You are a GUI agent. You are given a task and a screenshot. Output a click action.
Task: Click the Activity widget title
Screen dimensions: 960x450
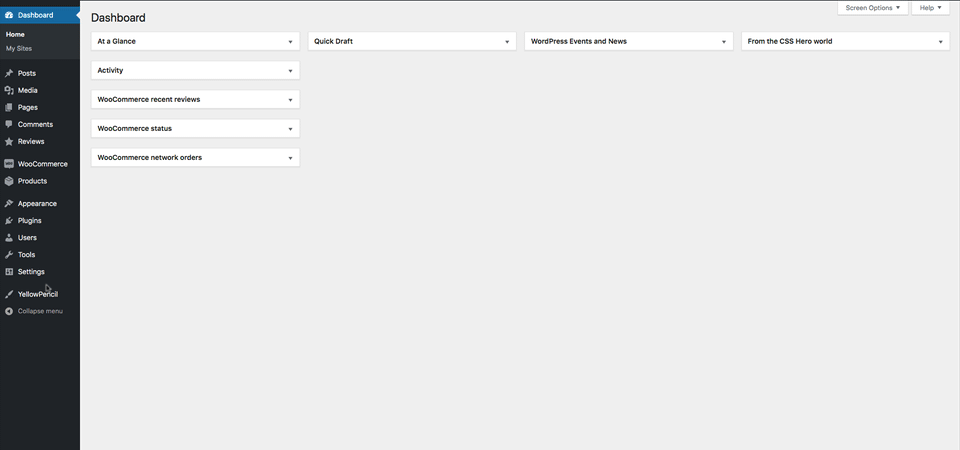pos(110,70)
